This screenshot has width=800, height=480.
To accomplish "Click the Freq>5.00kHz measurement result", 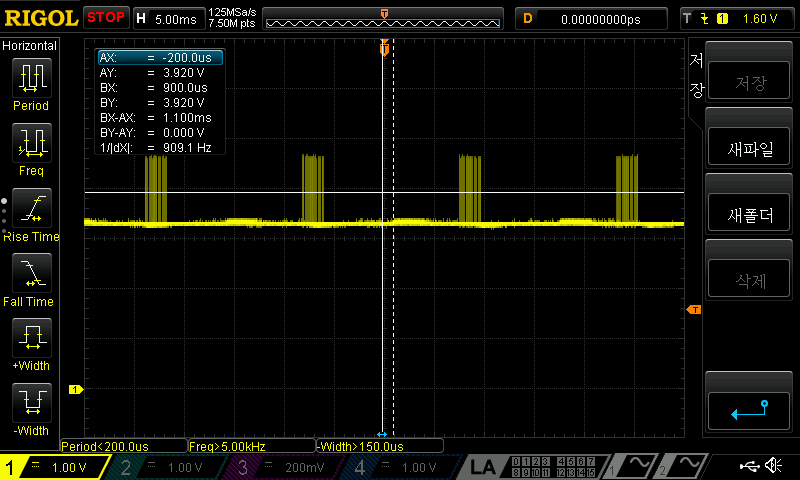I will click(252, 446).
